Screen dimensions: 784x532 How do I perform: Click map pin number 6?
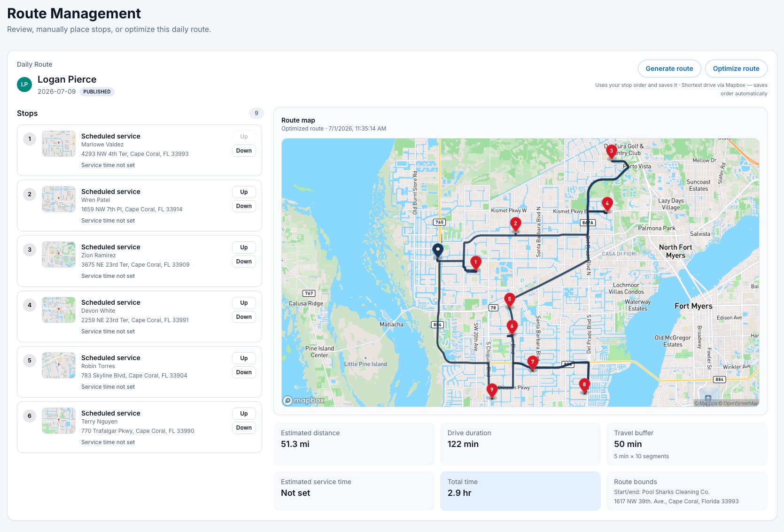coord(512,327)
